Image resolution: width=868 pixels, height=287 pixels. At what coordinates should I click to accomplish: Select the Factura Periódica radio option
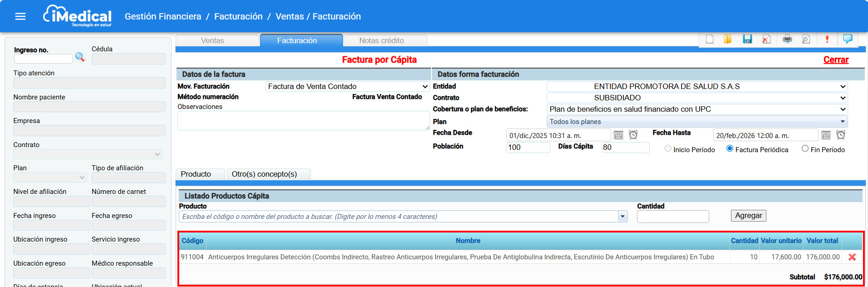coord(730,149)
